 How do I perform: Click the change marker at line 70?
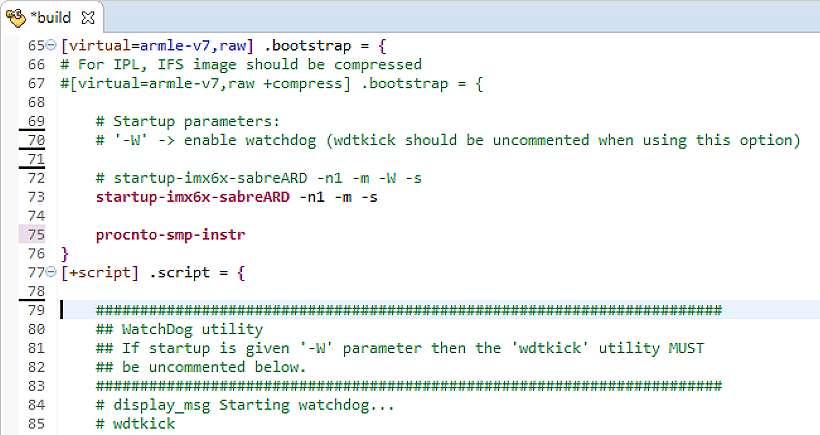(33, 140)
